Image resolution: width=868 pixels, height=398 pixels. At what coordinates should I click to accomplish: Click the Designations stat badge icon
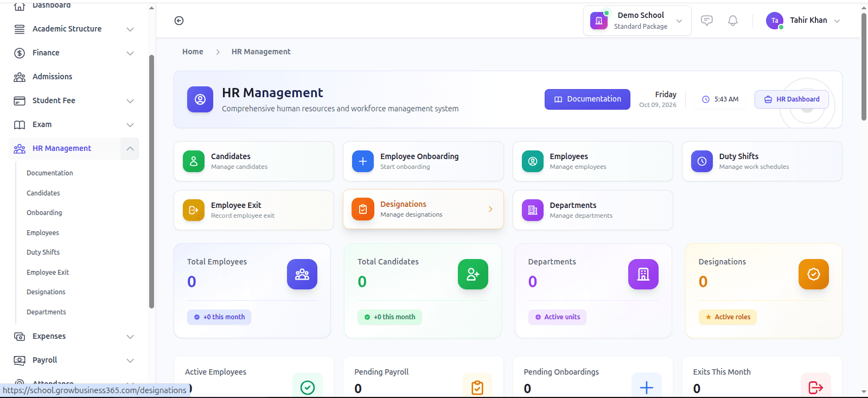click(x=814, y=274)
